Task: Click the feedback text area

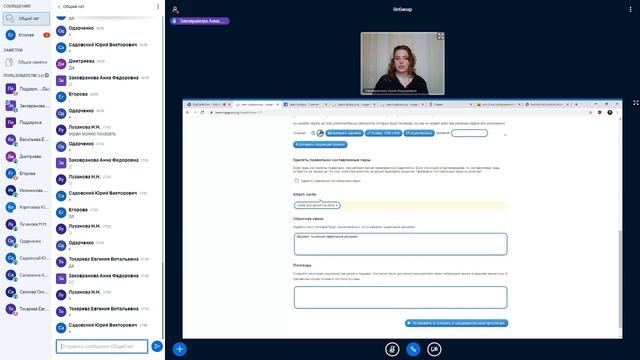Action: [400, 244]
